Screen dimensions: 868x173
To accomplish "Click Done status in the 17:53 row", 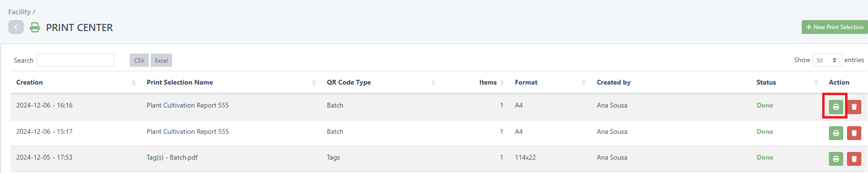I will [x=765, y=157].
